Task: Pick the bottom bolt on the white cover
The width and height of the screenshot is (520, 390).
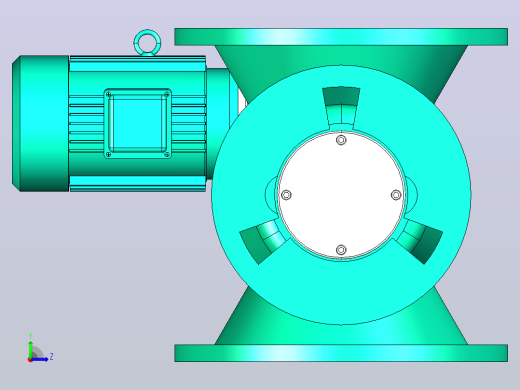Action: (x=341, y=250)
